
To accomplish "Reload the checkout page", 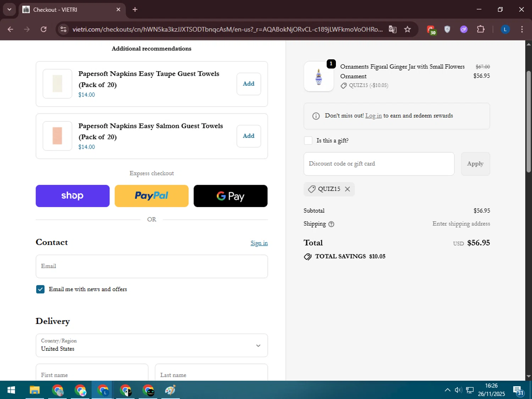I will 44,29.
